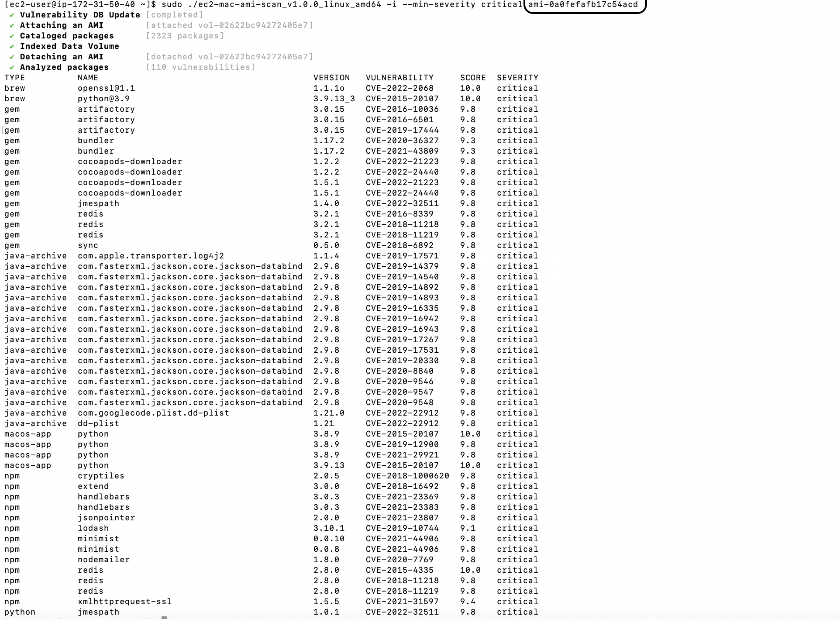Click CVE-2019-14379 for jackson-databind
This screenshot has height=619, width=840.
coord(403,266)
